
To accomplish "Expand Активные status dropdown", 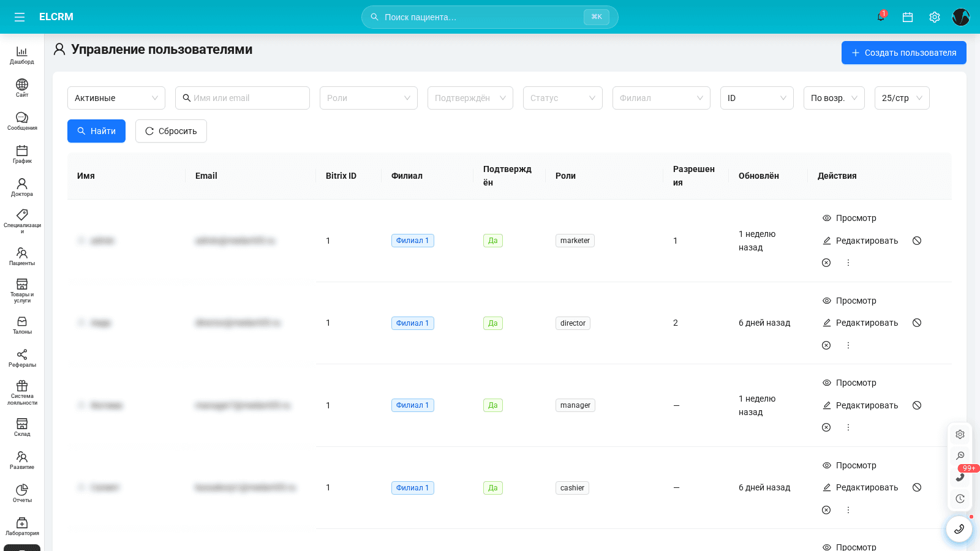I will click(116, 98).
